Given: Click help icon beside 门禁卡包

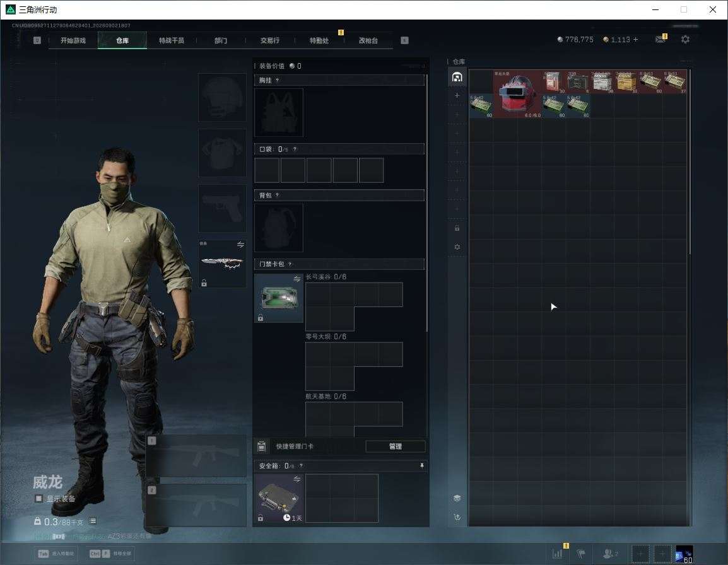Looking at the screenshot, I should click(x=290, y=264).
